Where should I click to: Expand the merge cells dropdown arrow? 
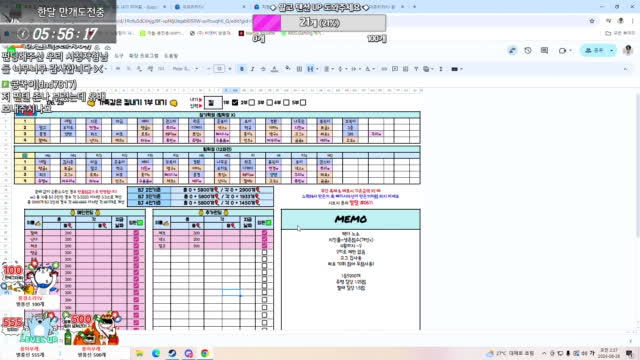click(317, 69)
